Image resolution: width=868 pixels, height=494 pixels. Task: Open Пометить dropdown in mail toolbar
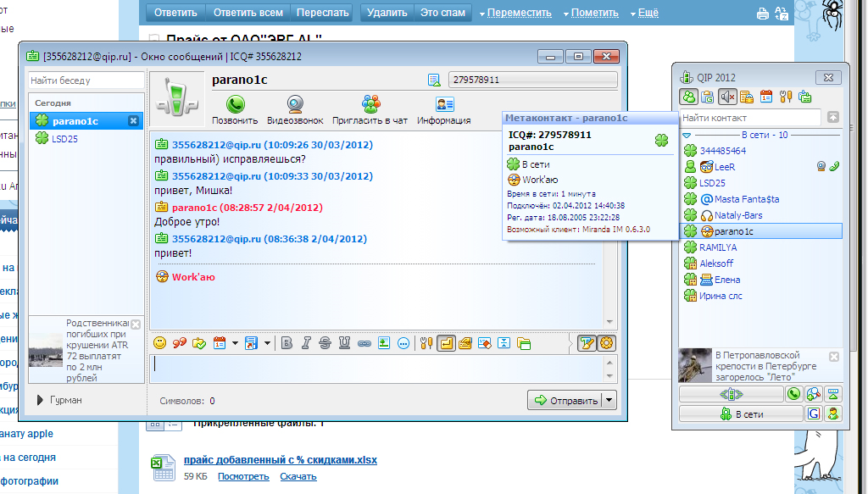click(591, 13)
